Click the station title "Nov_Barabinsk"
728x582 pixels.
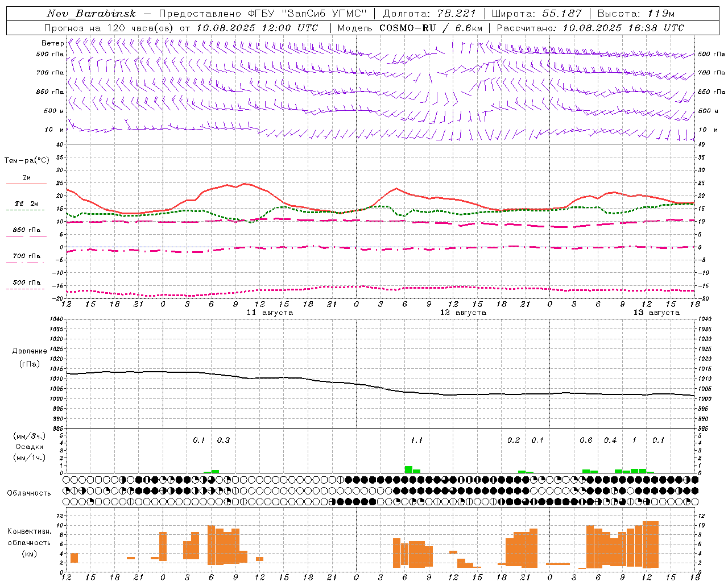click(91, 14)
